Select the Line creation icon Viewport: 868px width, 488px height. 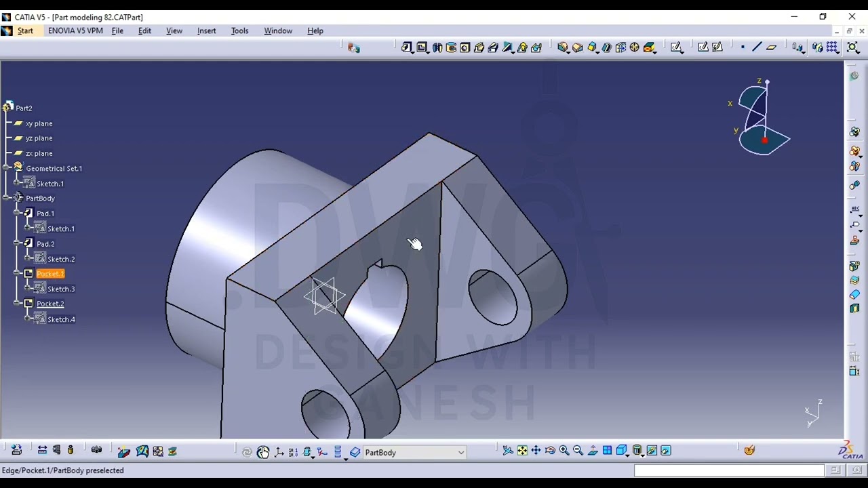tap(757, 47)
